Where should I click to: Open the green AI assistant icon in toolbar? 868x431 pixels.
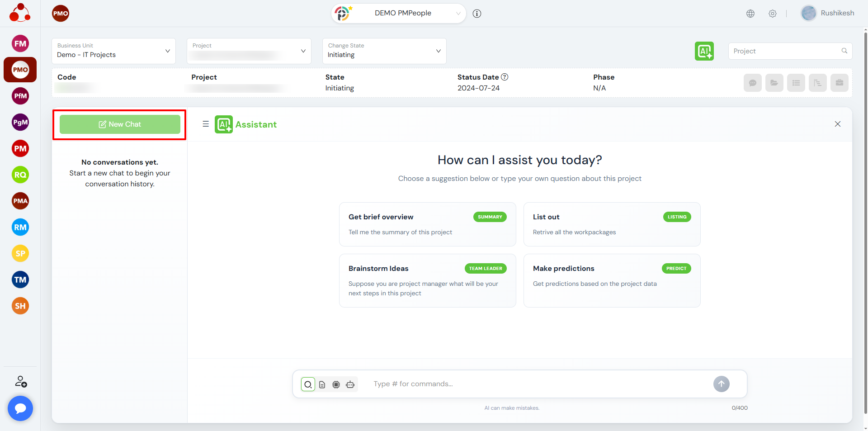[704, 51]
